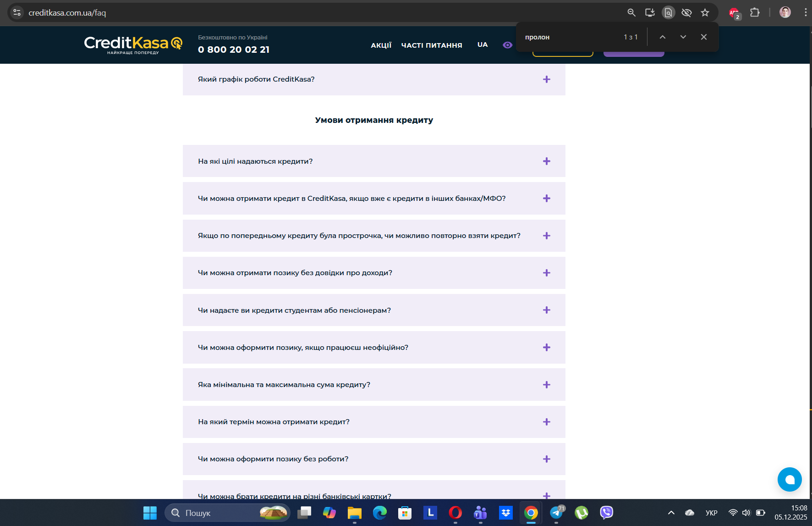Open File Explorer from the taskbar
Viewport: 812px width, 526px height.
tap(355, 513)
